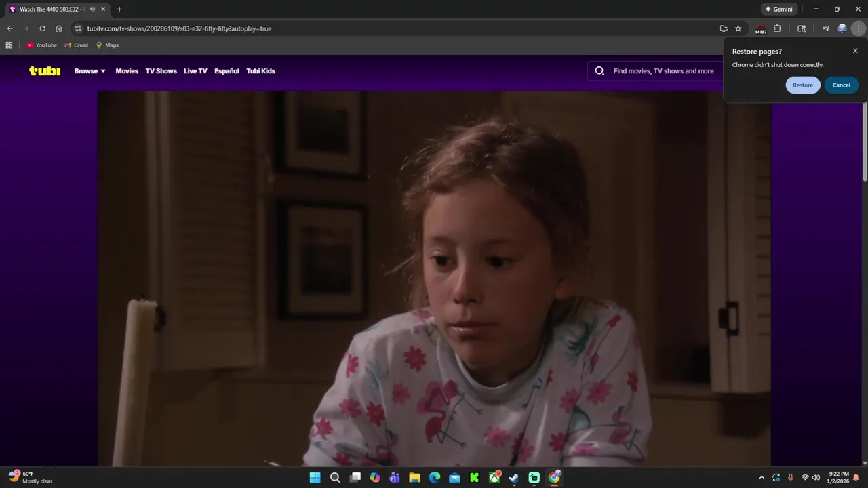Open Task View on the taskbar
Screen dimensions: 868x488
[355, 477]
